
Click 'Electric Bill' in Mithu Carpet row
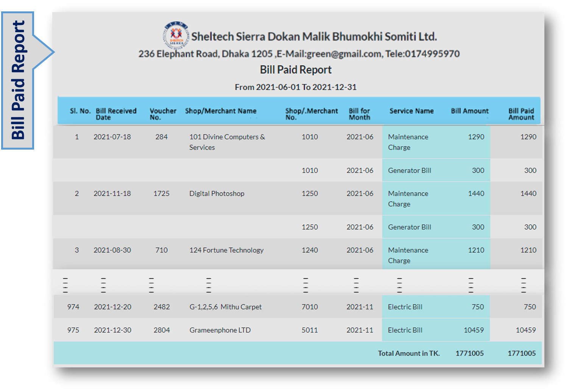click(x=405, y=307)
